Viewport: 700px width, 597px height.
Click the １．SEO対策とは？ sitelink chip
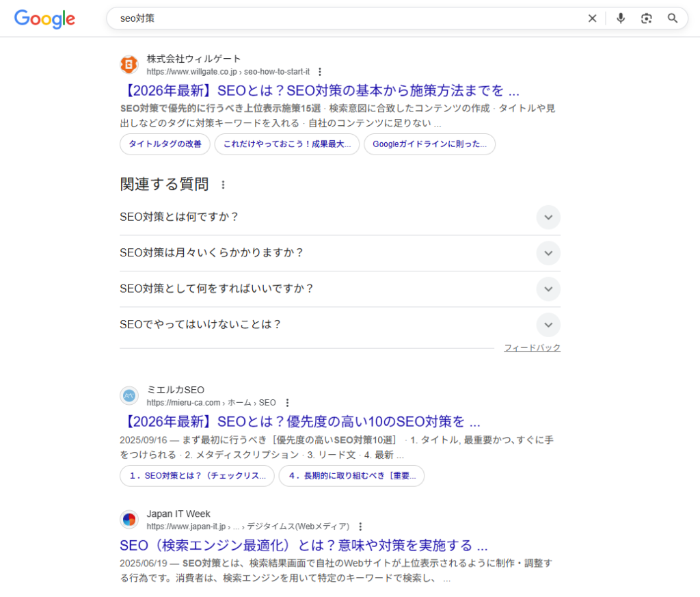click(197, 476)
